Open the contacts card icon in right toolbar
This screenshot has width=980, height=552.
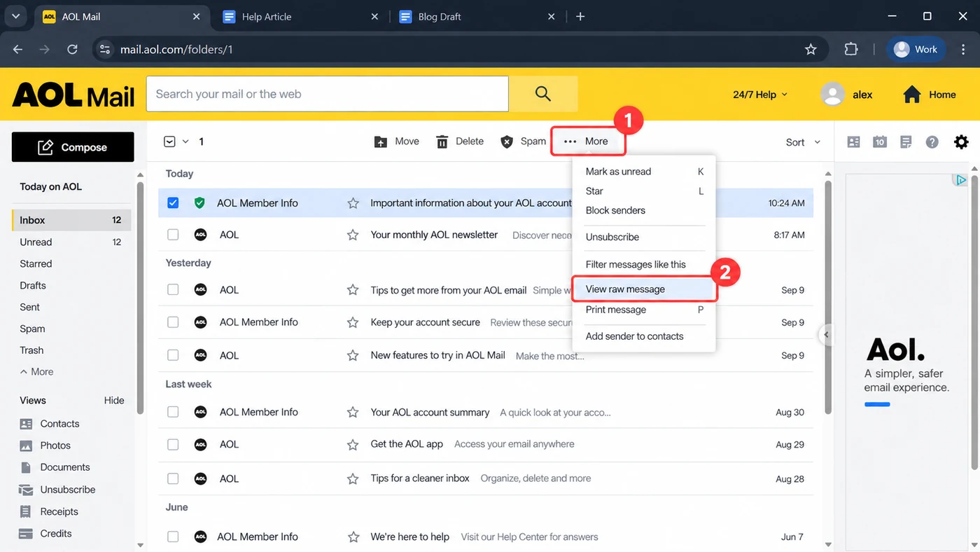pyautogui.click(x=853, y=142)
